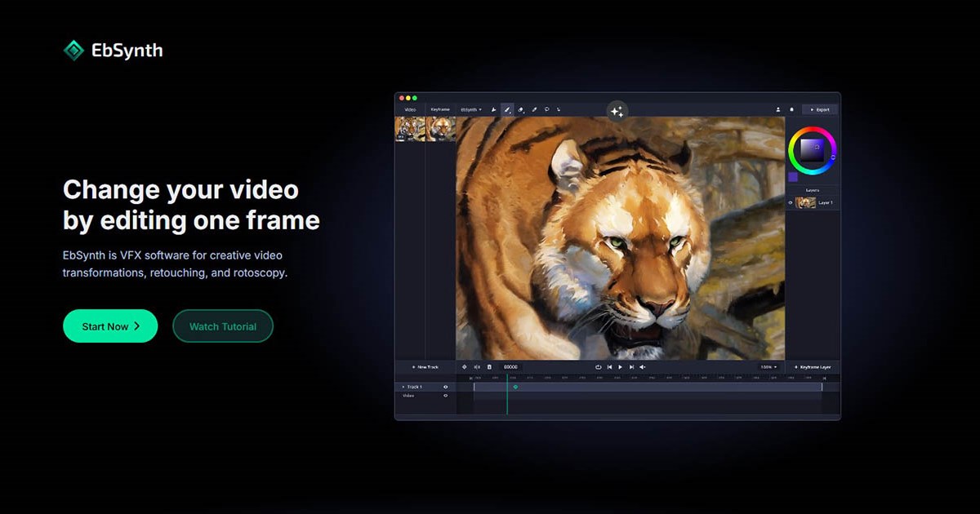The width and height of the screenshot is (980, 514).
Task: Click the Start Now button
Action: pyautogui.click(x=110, y=326)
